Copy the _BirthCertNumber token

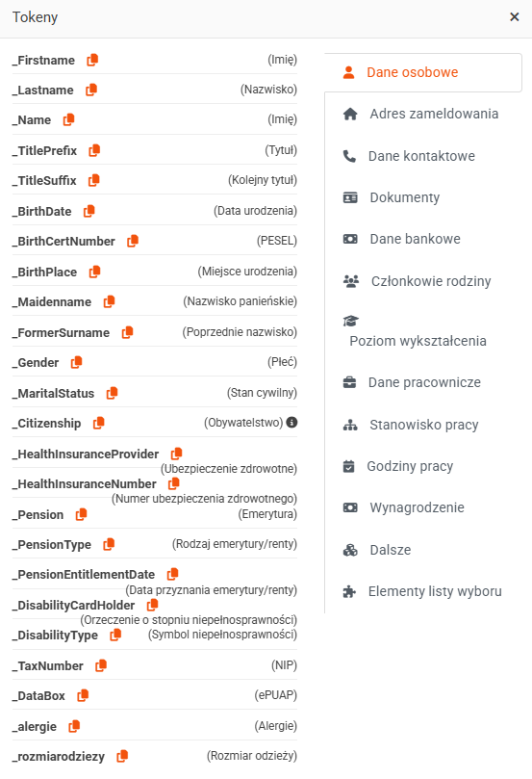133,241
